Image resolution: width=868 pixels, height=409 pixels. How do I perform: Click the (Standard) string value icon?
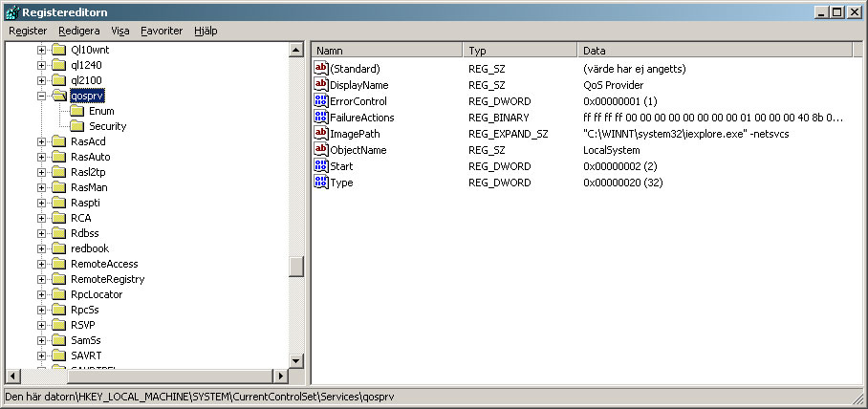[320, 69]
